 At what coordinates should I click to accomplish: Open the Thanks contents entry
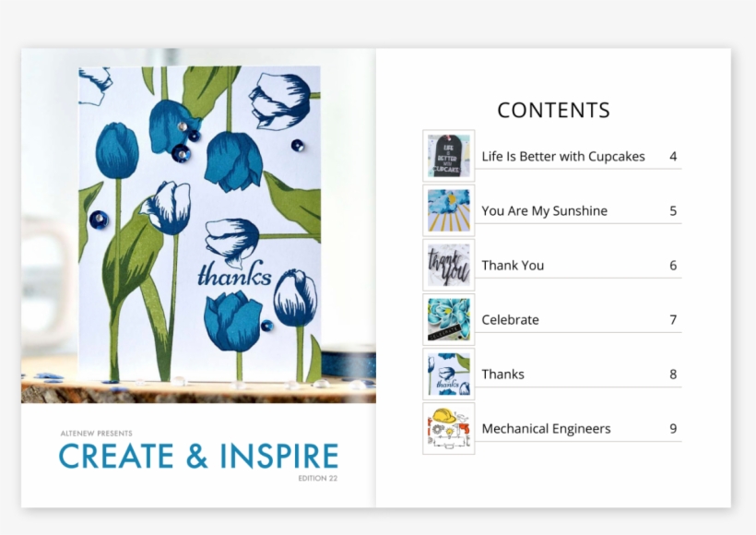point(502,374)
